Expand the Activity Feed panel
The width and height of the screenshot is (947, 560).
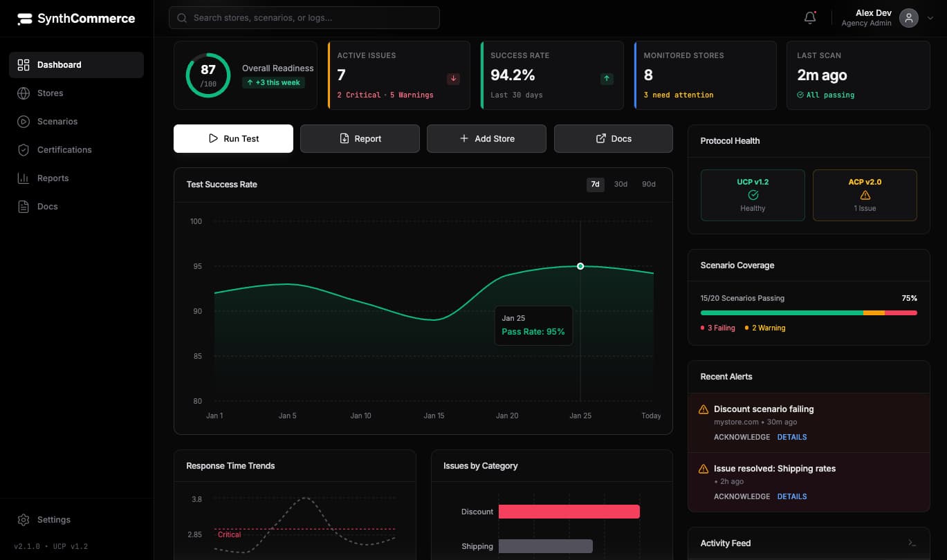[x=912, y=543]
